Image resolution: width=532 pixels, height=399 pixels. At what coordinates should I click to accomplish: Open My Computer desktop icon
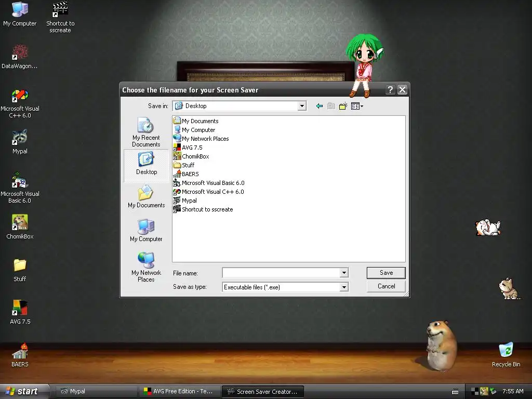[x=20, y=14]
